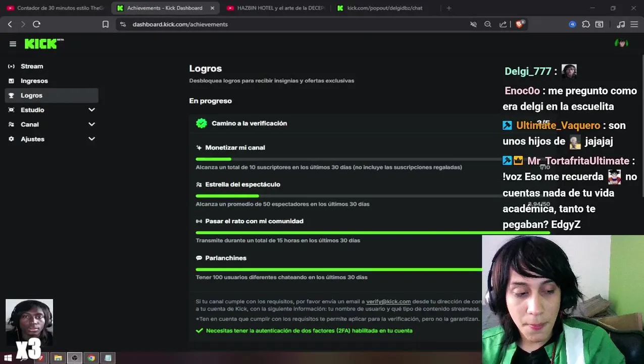Open site settings icon in address bar
The height and width of the screenshot is (364, 644).
pyautogui.click(x=122, y=24)
